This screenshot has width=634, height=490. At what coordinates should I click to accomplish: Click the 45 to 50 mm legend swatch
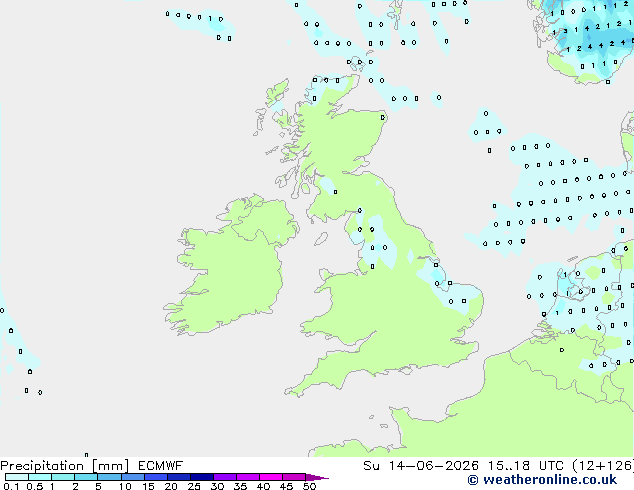tap(294, 477)
